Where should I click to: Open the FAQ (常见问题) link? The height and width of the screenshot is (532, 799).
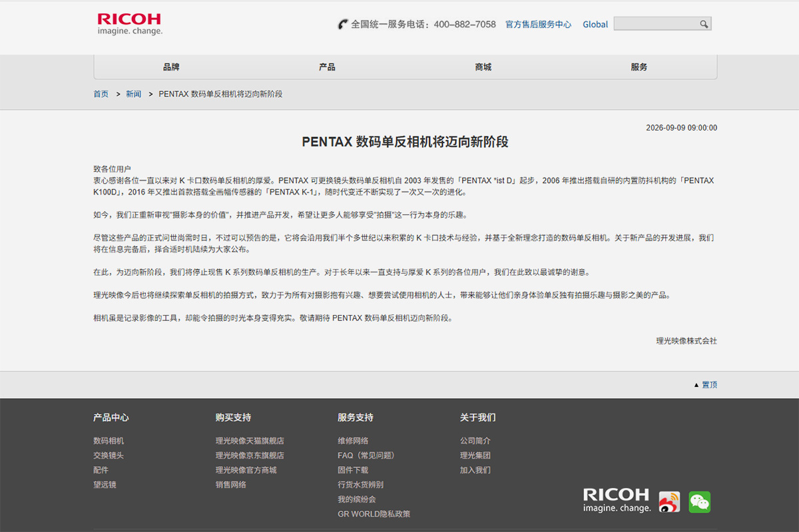tap(367, 455)
